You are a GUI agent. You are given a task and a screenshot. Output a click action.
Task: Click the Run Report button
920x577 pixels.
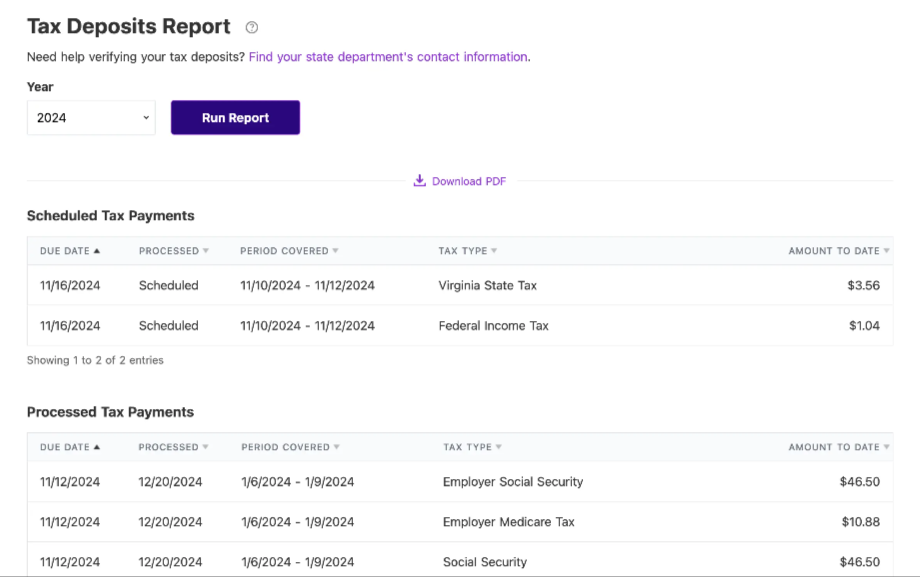click(x=235, y=117)
